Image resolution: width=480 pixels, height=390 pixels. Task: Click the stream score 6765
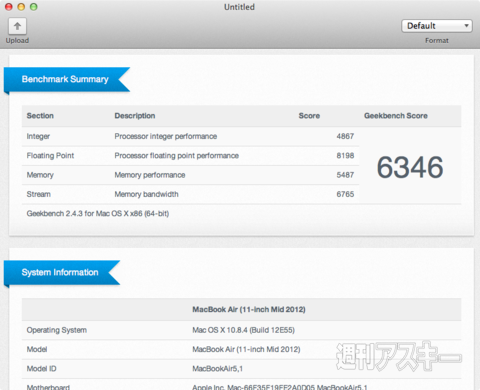click(x=345, y=194)
